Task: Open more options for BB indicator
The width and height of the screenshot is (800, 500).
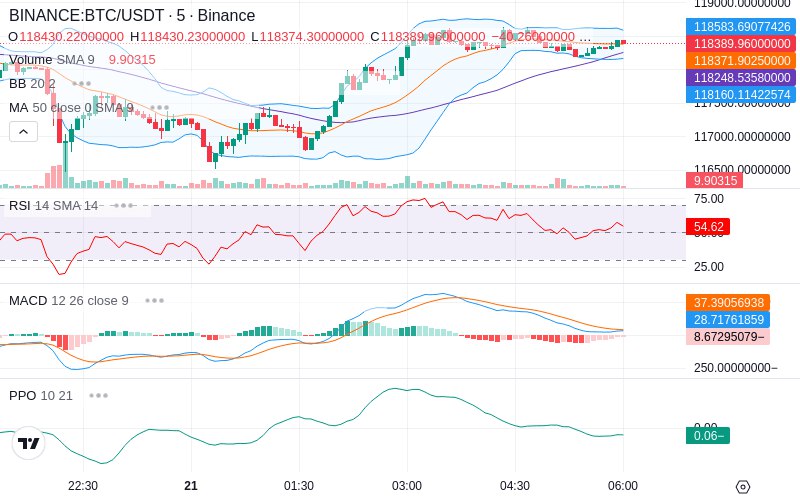Action: [82, 84]
